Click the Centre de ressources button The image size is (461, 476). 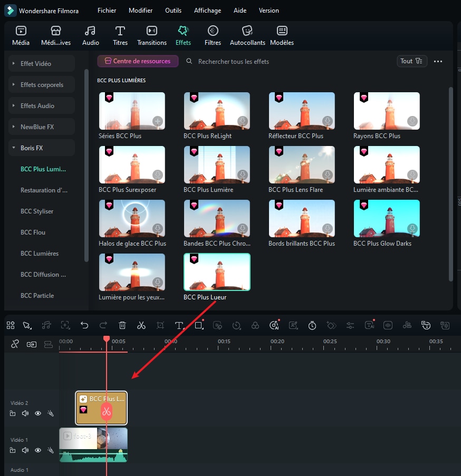pos(138,61)
